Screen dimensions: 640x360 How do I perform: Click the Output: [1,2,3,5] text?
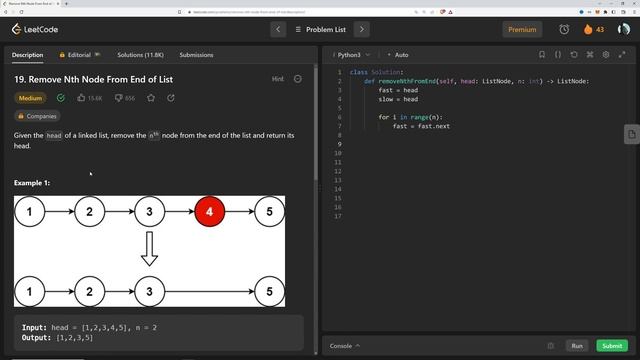[x=57, y=338]
